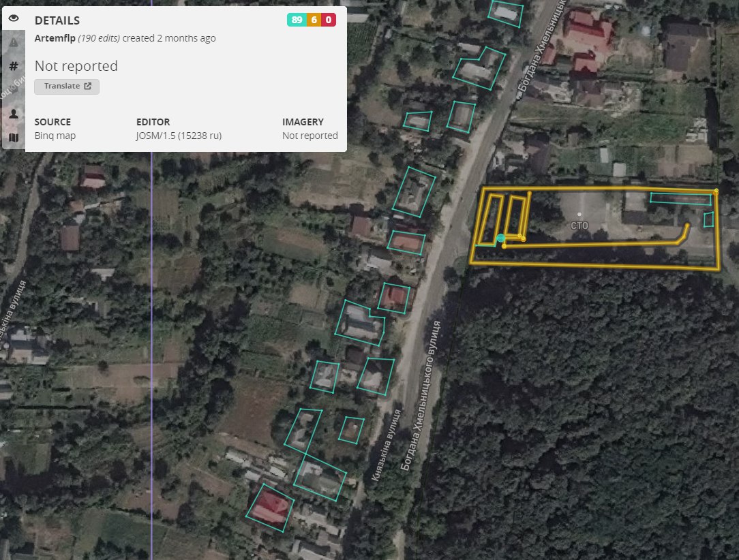Open the map options icon tab
The width and height of the screenshot is (739, 560).
tap(14, 138)
